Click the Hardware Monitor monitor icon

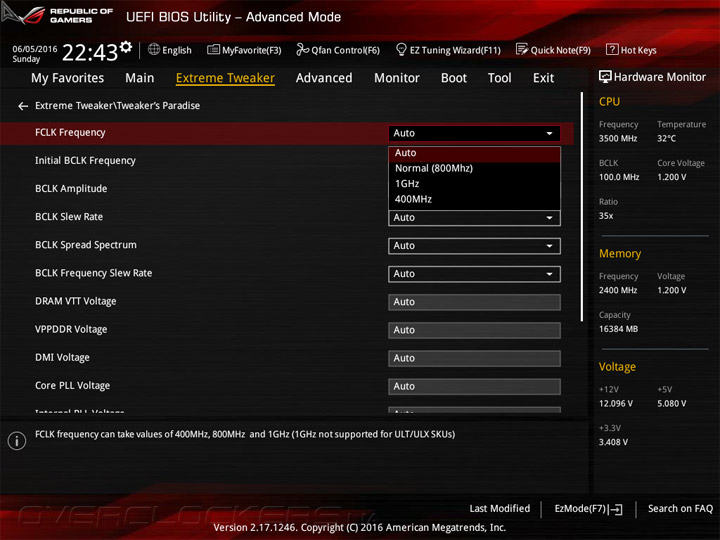tap(605, 77)
